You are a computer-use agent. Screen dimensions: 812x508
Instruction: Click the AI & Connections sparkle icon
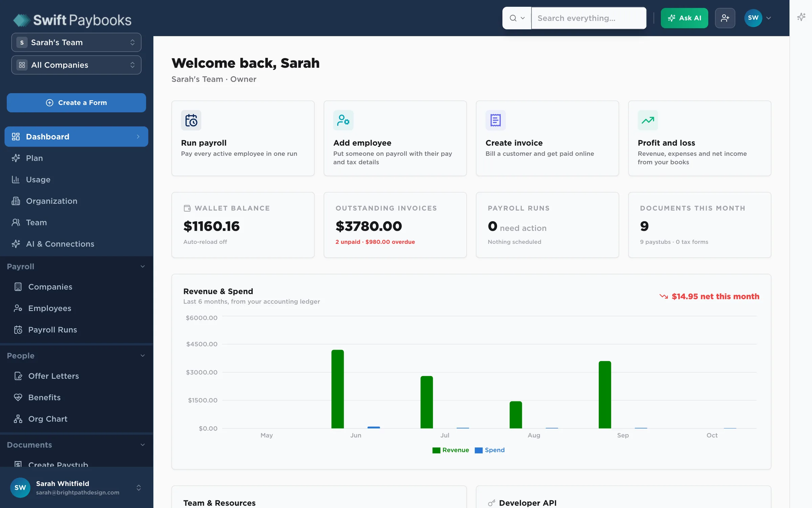coord(16,244)
